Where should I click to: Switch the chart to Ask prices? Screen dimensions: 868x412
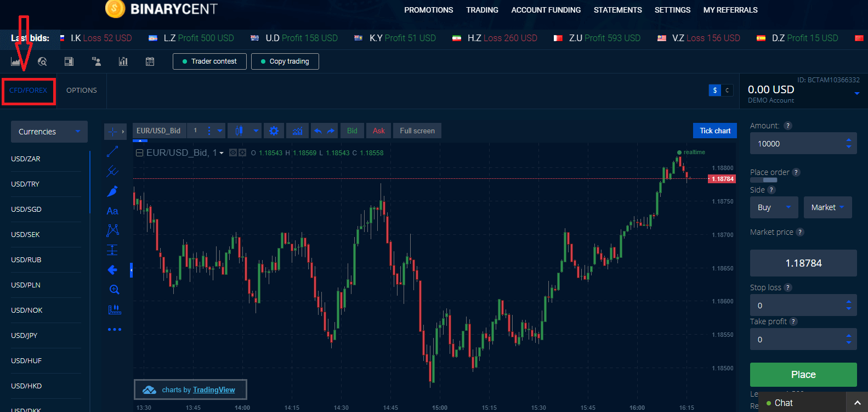(x=379, y=131)
